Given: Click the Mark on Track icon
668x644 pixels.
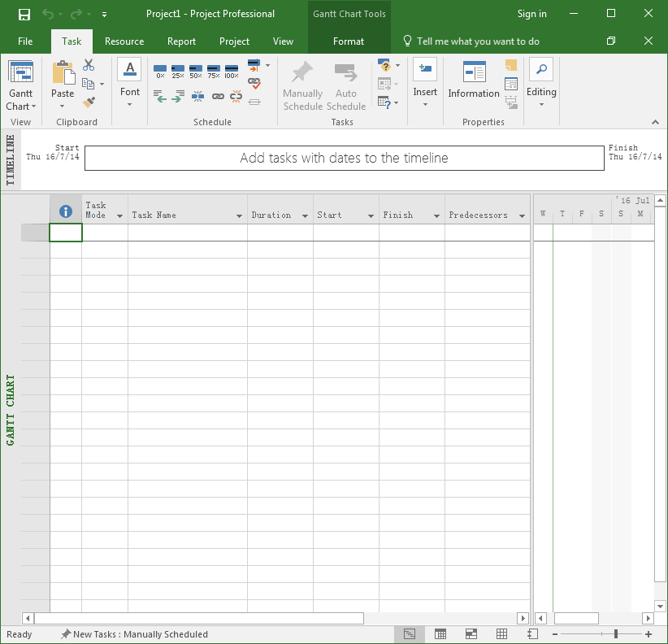Looking at the screenshot, I should click(254, 65).
